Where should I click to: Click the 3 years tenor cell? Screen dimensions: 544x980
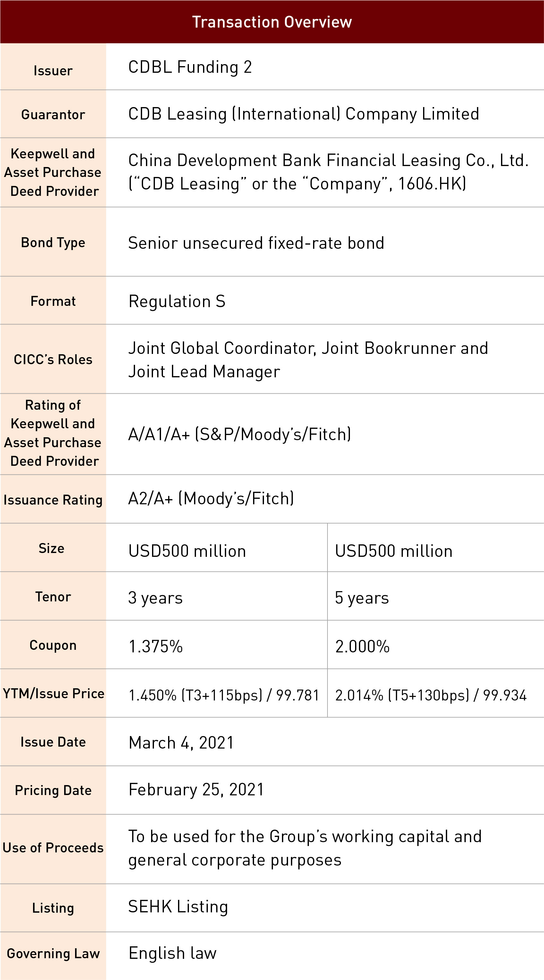(x=155, y=598)
